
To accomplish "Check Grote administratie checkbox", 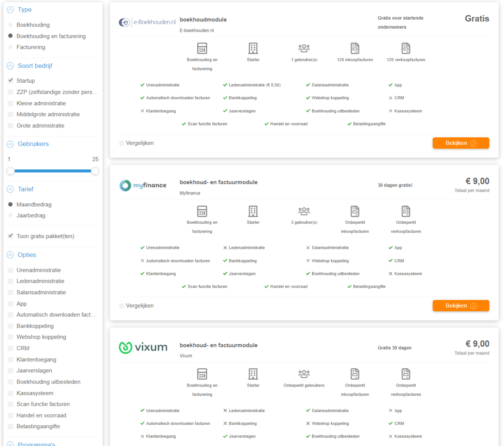I will (x=11, y=125).
